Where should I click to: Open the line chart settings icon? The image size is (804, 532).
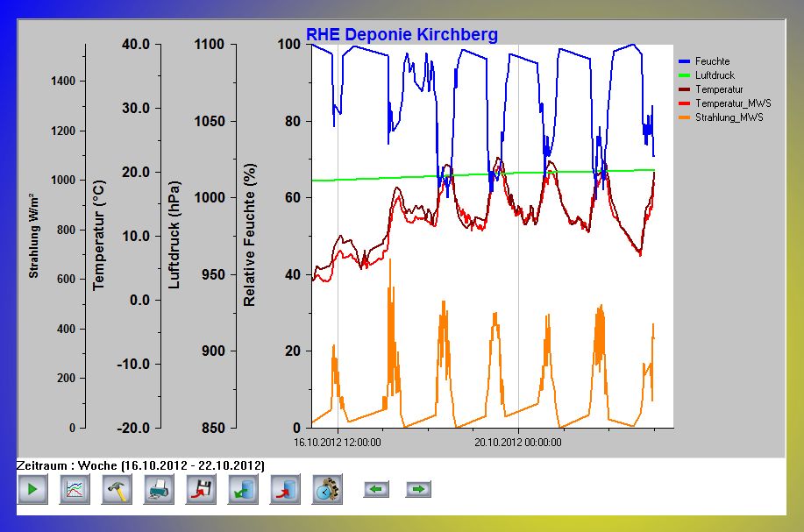75,489
